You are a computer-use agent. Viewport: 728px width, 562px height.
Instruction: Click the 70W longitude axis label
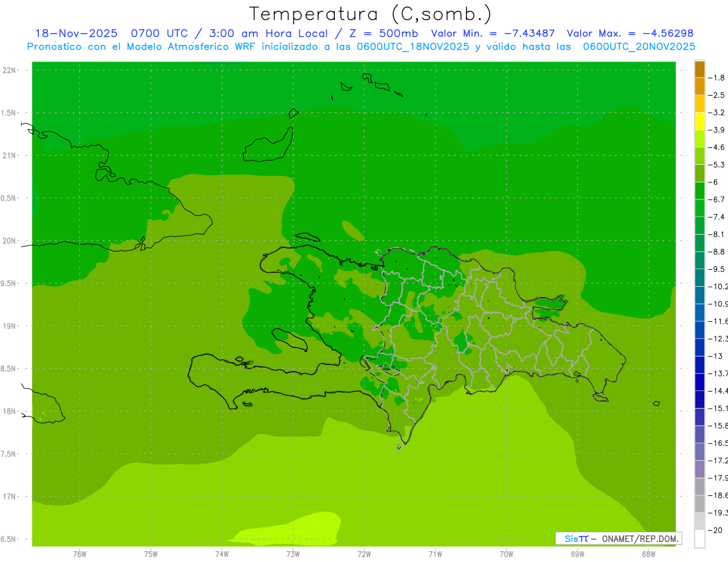pyautogui.click(x=507, y=554)
